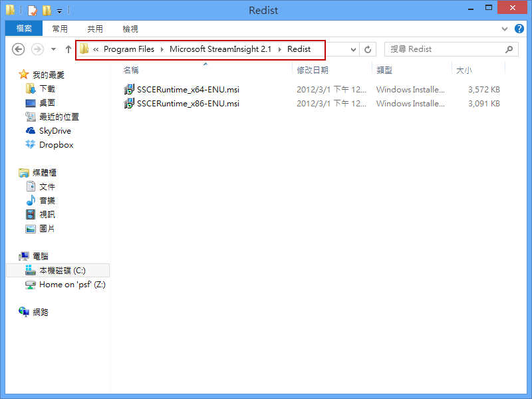Click the Redist breadcrumb

pyautogui.click(x=299, y=49)
